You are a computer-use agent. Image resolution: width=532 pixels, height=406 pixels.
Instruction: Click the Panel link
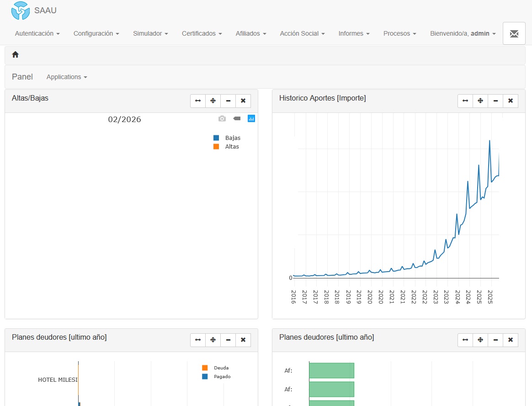click(22, 77)
